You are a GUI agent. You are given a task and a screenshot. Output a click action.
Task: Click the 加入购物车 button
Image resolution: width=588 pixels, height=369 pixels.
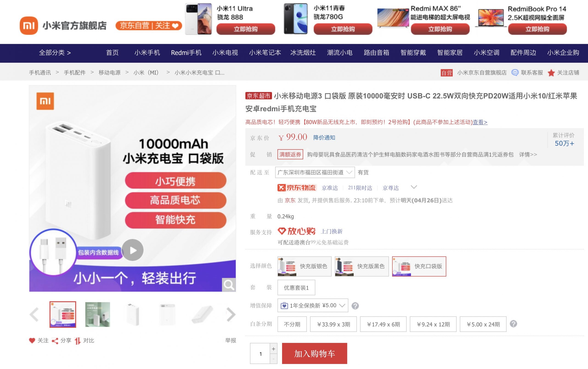(314, 353)
